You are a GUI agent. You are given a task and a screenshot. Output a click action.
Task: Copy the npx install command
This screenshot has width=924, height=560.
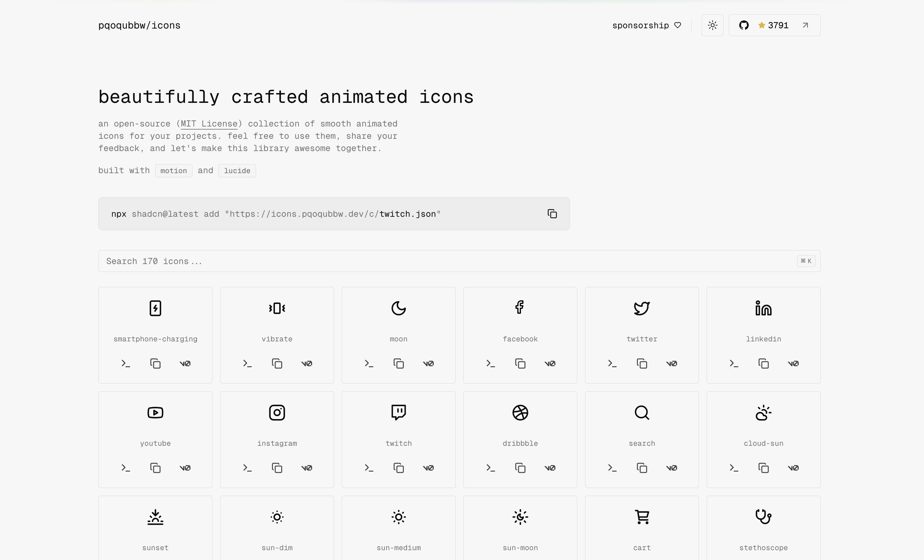click(x=552, y=214)
